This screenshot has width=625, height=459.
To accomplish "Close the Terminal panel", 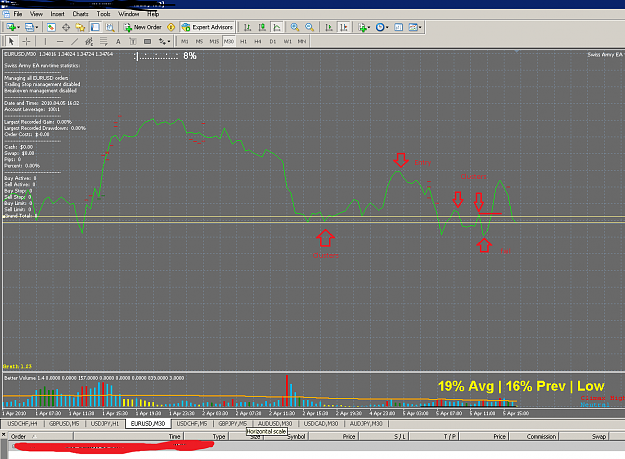I will 3,435.
